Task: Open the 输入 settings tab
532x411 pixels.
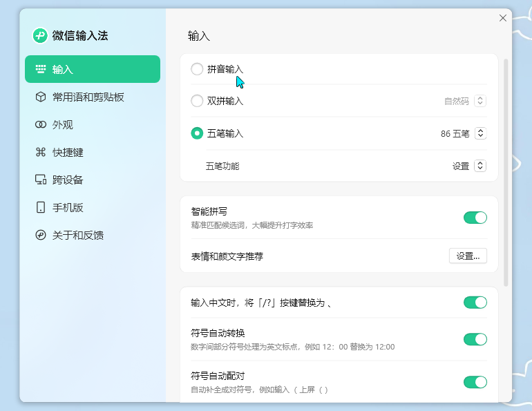Action: click(x=93, y=69)
